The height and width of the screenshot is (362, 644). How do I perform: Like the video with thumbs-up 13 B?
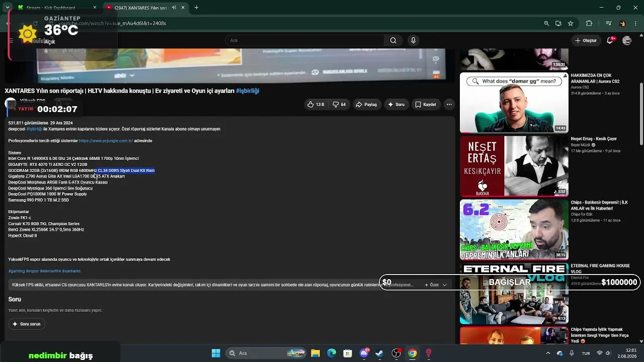click(315, 105)
